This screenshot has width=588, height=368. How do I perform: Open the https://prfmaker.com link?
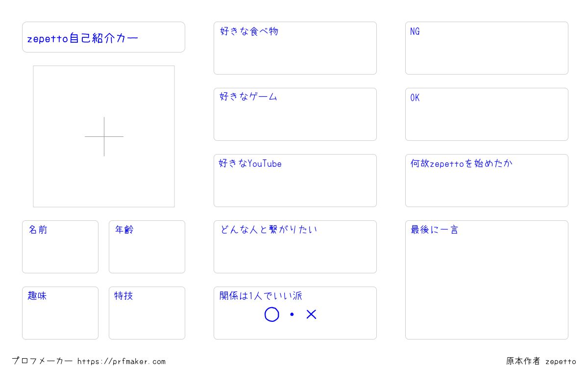(122, 362)
